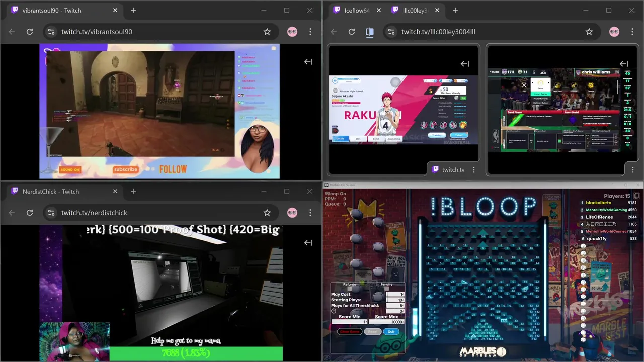Reload the lllc00ley3004lll Twitch page

coord(352,32)
